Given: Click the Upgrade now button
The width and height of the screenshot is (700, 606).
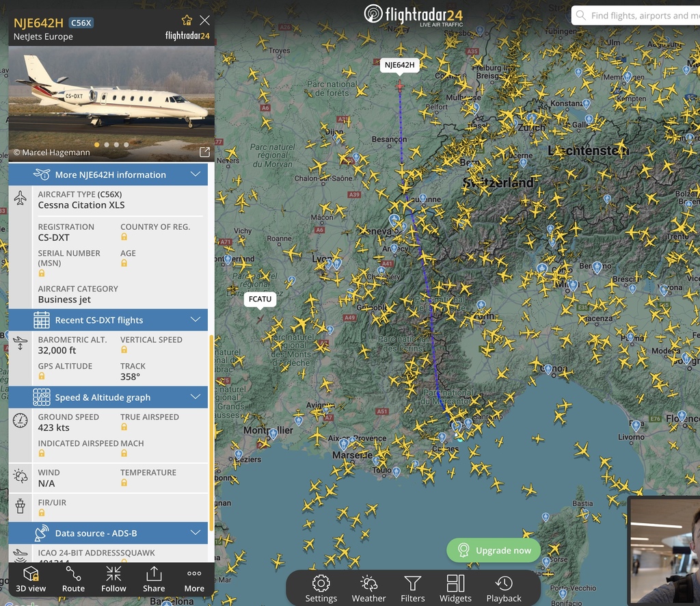Looking at the screenshot, I should click(x=494, y=550).
